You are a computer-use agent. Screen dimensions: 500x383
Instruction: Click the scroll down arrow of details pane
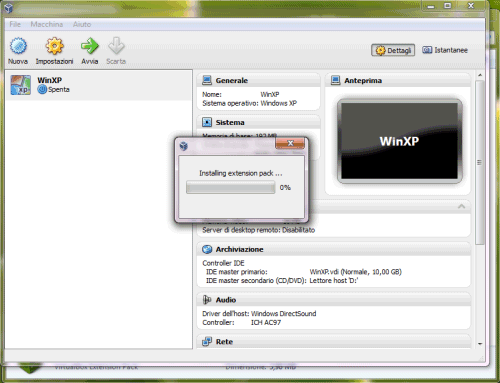[480, 344]
